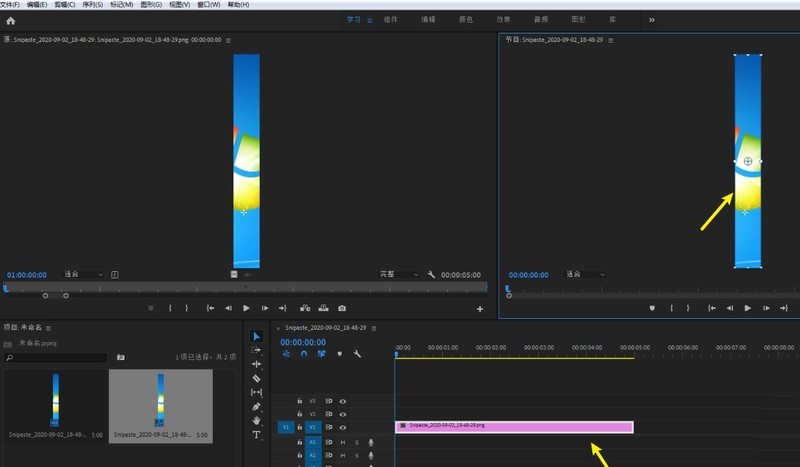Open timeline wrench settings icon

coord(357,354)
